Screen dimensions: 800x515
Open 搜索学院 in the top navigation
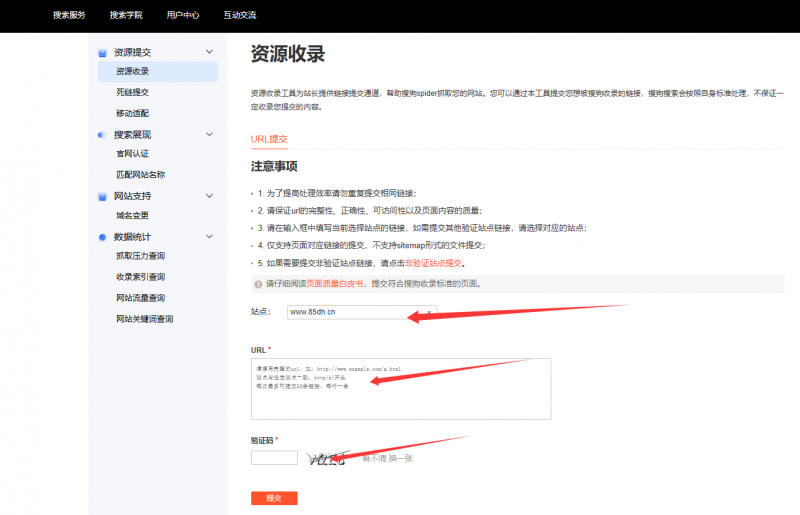pos(126,15)
